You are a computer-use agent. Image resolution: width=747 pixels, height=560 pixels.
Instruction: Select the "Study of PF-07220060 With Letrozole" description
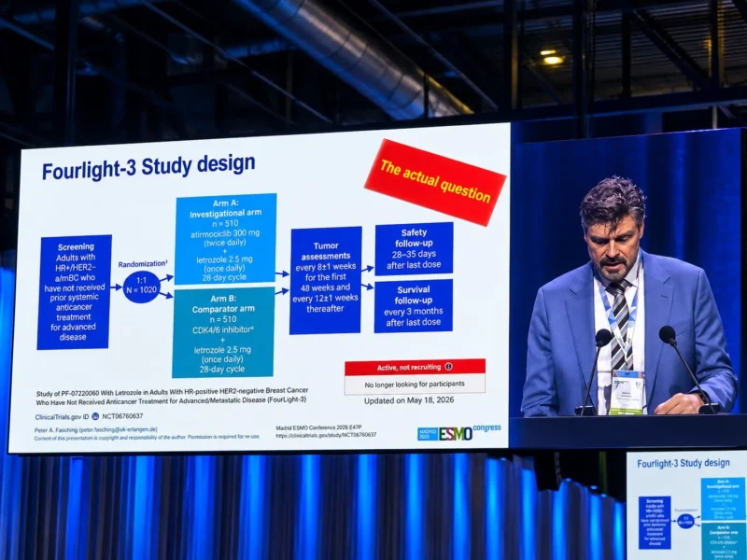pyautogui.click(x=173, y=396)
